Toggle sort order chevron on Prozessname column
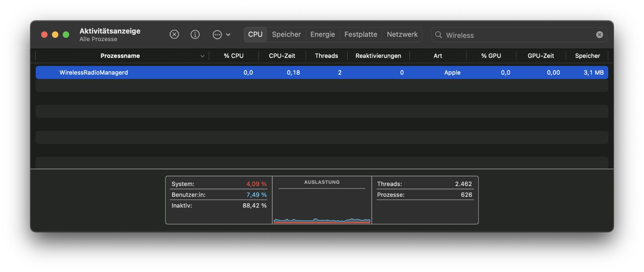Image resolution: width=644 pixels, height=272 pixels. (x=202, y=56)
